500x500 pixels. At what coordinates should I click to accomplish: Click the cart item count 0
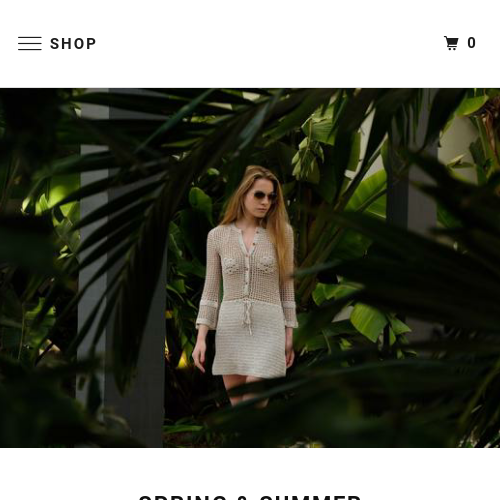[x=471, y=43]
